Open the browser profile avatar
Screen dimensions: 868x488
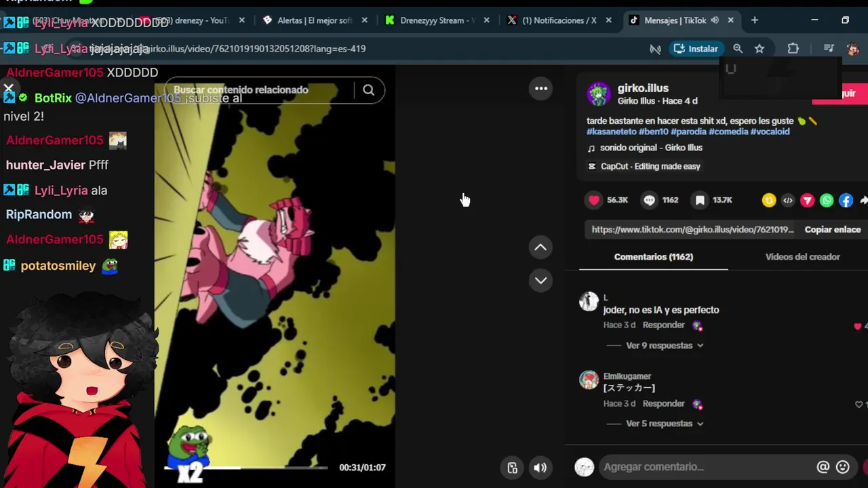[853, 49]
